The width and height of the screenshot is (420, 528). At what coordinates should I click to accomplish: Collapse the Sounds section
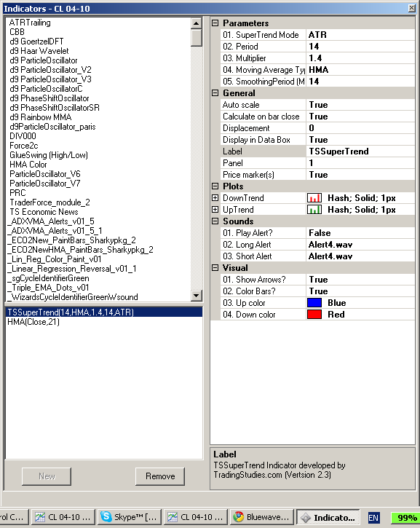pyautogui.click(x=215, y=221)
